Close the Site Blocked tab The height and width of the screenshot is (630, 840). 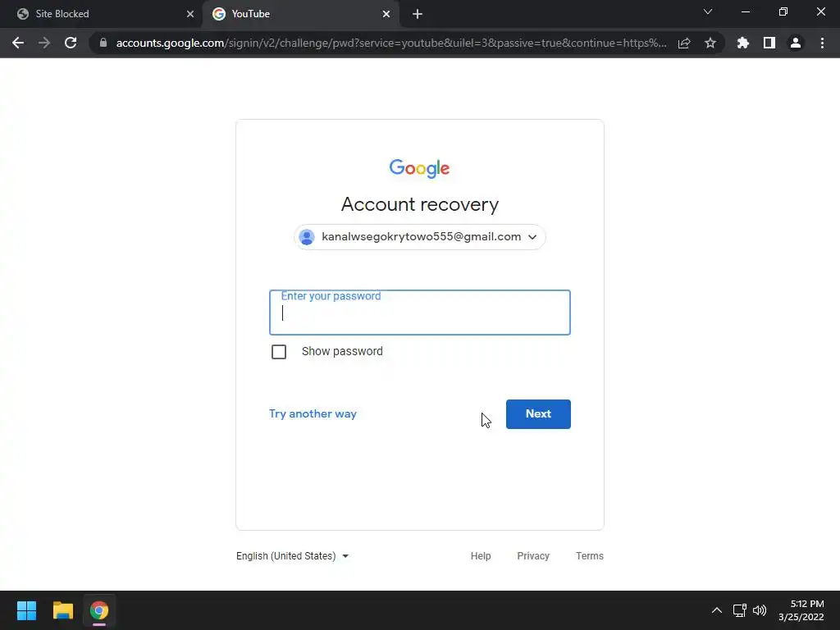(x=190, y=14)
